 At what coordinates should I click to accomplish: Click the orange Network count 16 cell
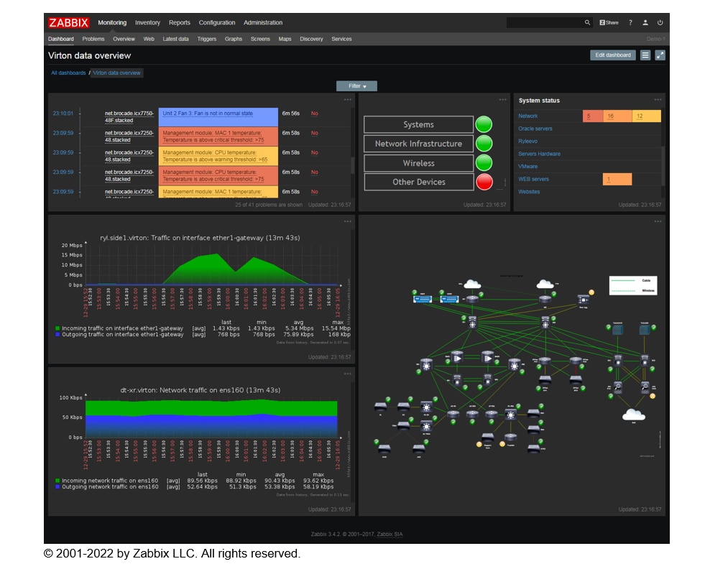coord(617,116)
